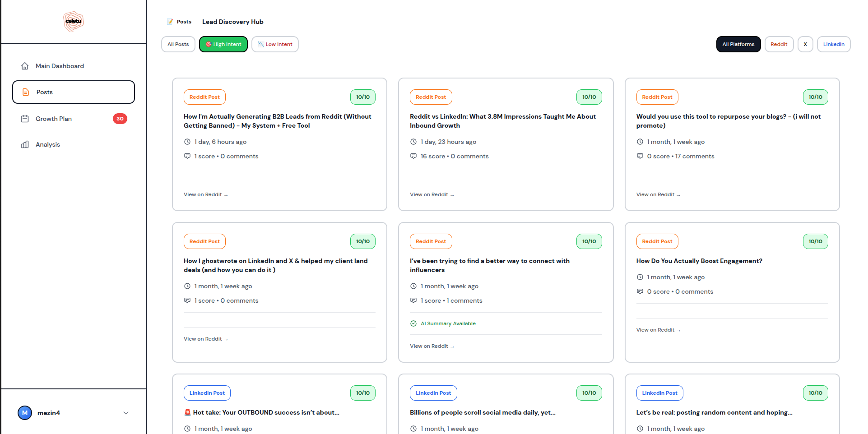This screenshot has width=868, height=434.
Task: Open Analysis via the bar chart icon
Action: 25,144
